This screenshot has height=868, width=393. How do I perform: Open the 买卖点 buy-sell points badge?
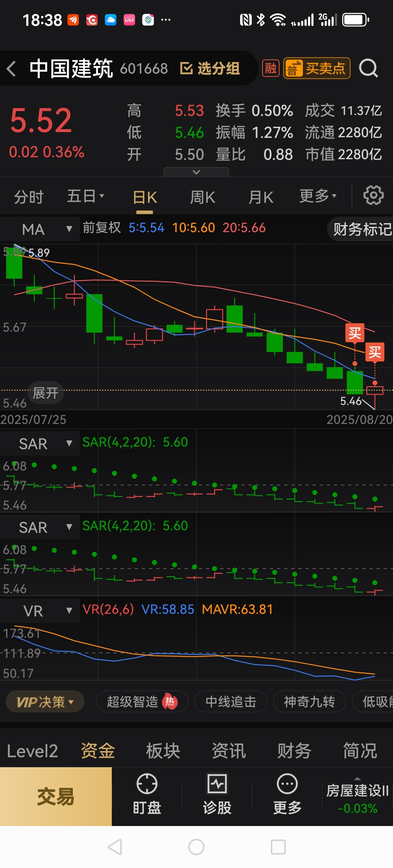[x=316, y=68]
